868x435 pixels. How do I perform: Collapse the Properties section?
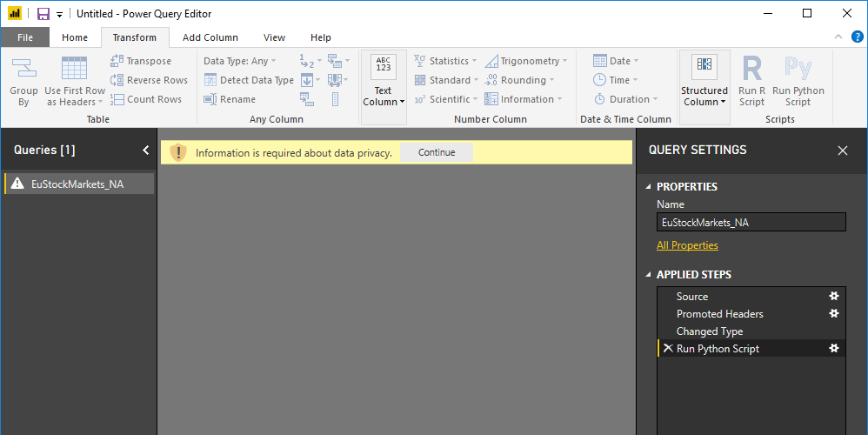point(648,187)
